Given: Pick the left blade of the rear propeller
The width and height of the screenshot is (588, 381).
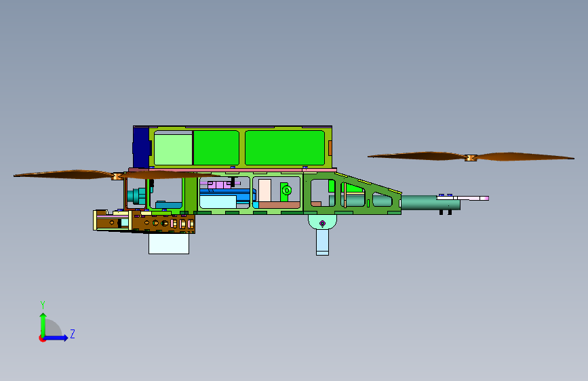Looking at the screenshot, I should click(x=417, y=156).
